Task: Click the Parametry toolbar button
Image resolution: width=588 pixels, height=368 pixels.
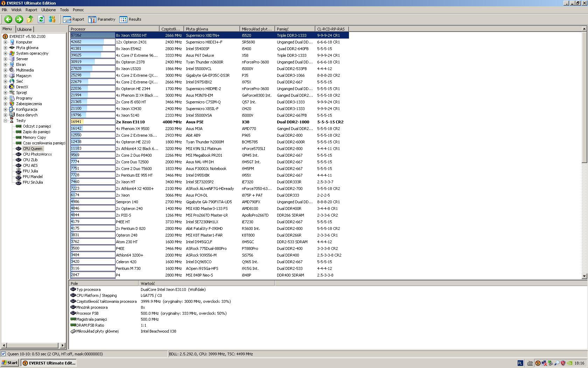Action: 102,20
